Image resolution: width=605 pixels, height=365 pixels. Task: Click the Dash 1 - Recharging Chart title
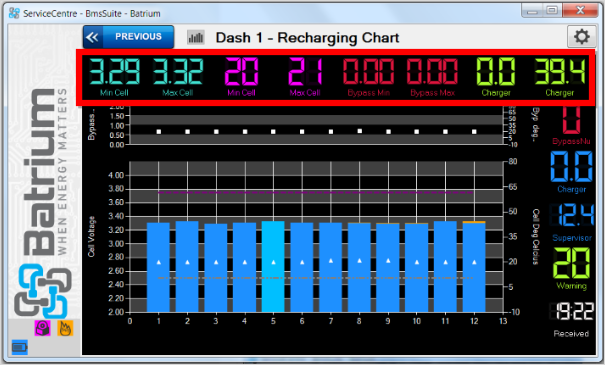coord(307,38)
